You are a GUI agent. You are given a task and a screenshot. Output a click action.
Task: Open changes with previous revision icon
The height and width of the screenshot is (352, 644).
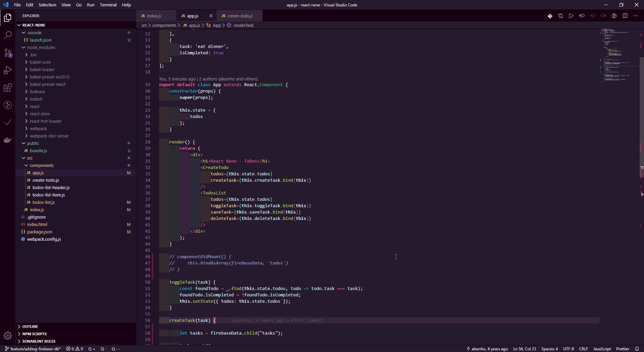pyautogui.click(x=582, y=16)
